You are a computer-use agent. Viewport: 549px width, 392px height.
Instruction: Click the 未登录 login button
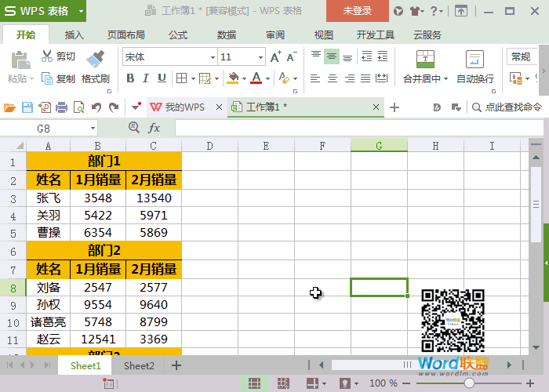pyautogui.click(x=357, y=11)
